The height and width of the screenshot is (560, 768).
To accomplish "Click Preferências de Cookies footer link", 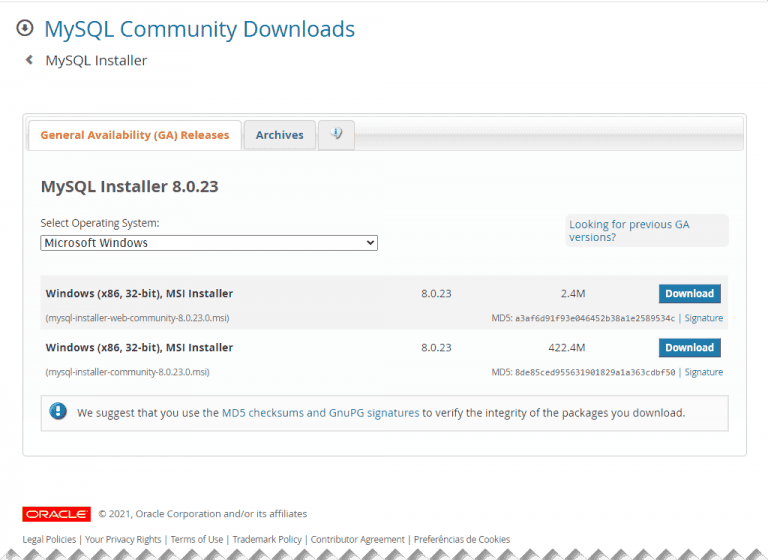I will click(x=462, y=540).
